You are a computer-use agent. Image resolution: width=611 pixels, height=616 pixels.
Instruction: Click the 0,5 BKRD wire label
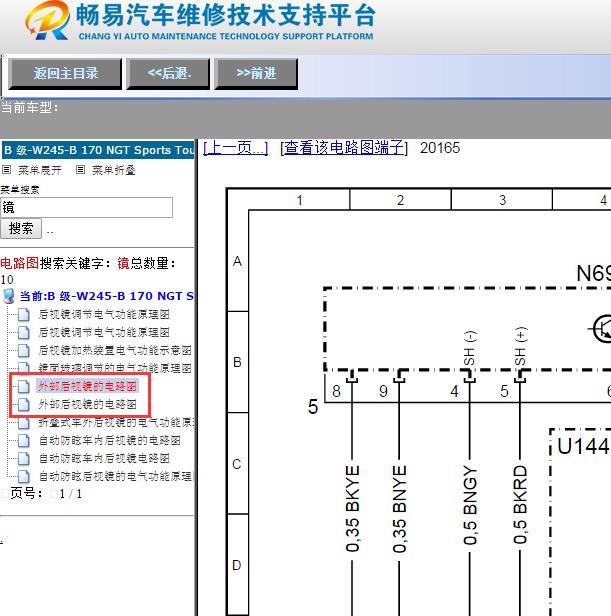pos(520,504)
